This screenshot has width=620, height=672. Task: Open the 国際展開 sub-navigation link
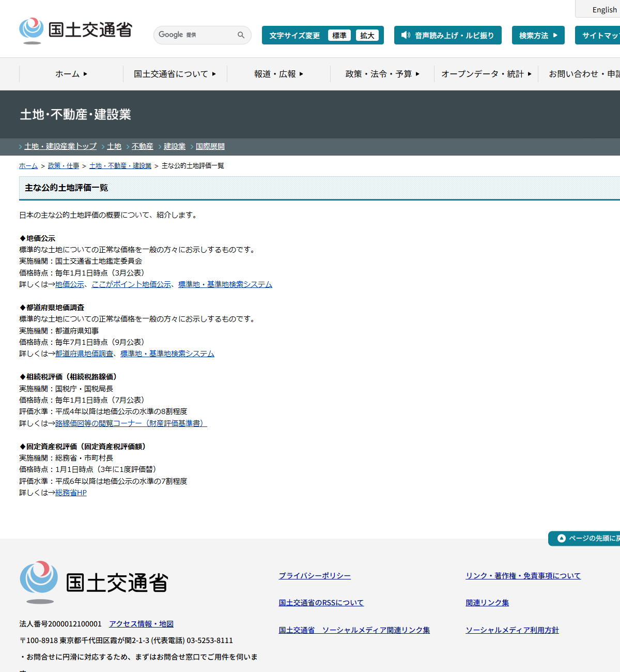point(210,146)
